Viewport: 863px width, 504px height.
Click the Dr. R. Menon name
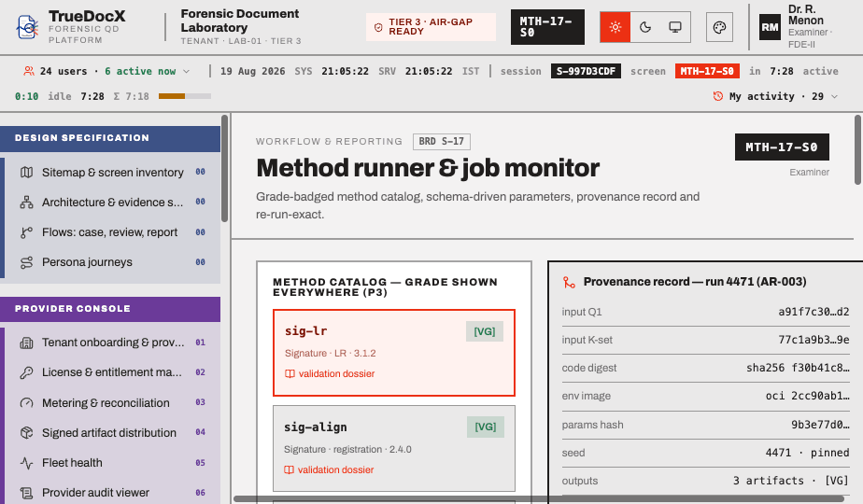[806, 15]
